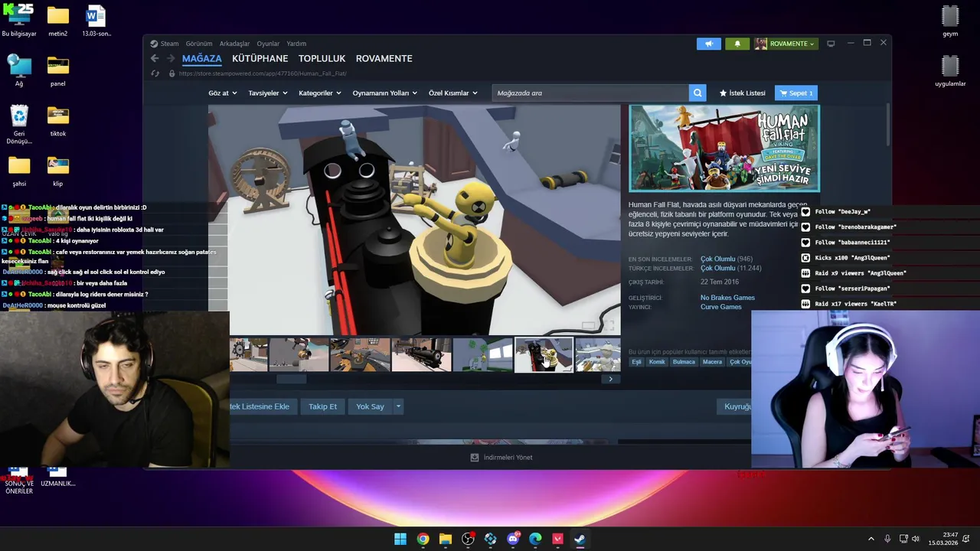Click the İstek Listesi button

tap(742, 93)
